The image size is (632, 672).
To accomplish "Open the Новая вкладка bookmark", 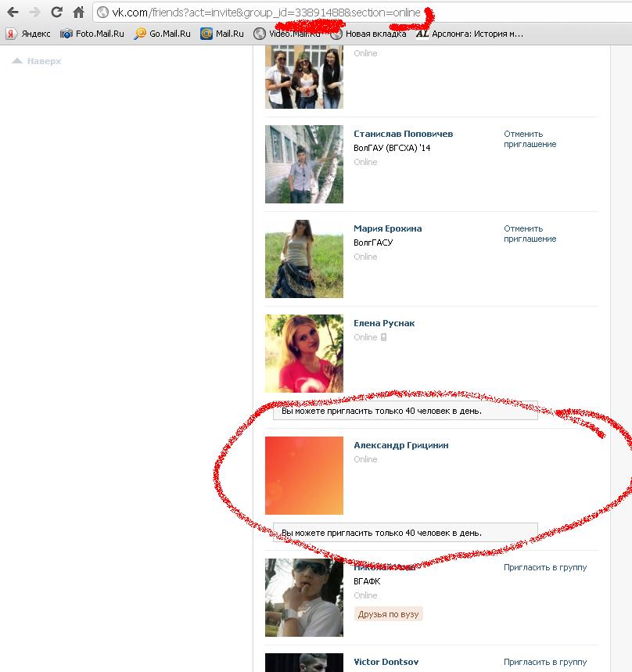I will pyautogui.click(x=369, y=34).
